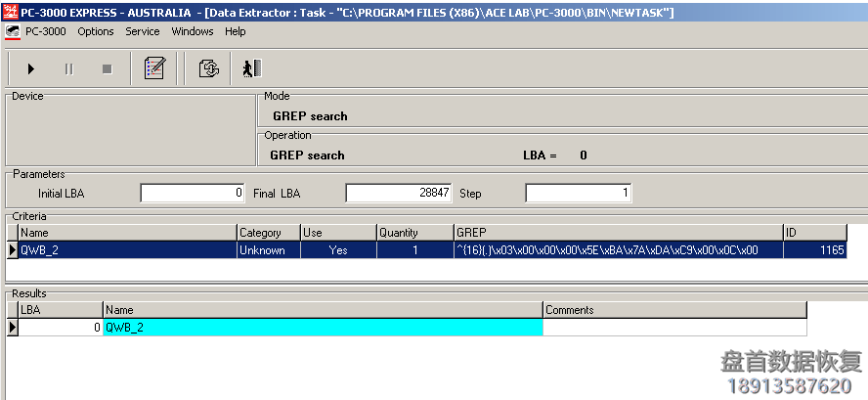The height and width of the screenshot is (400, 868).
Task: Select the QWB_2 row in Criteria
Action: click(127, 250)
